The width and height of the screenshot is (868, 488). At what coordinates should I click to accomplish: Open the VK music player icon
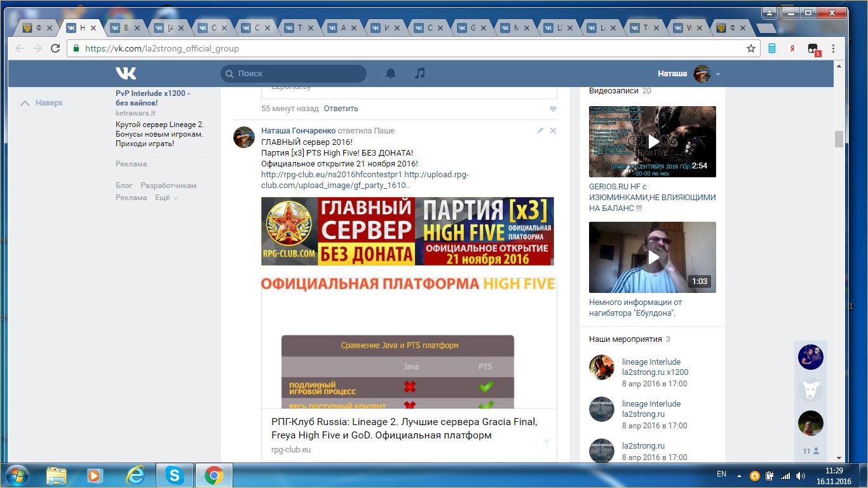[x=419, y=74]
